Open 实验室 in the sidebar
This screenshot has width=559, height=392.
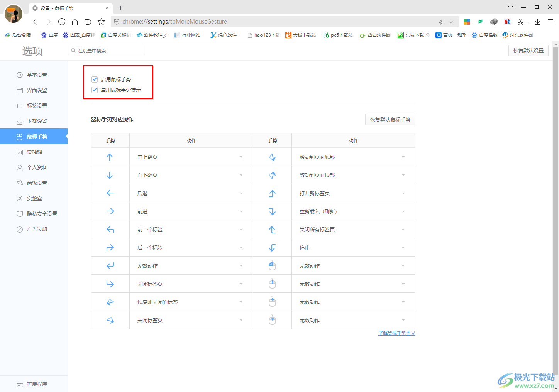pyautogui.click(x=34, y=198)
